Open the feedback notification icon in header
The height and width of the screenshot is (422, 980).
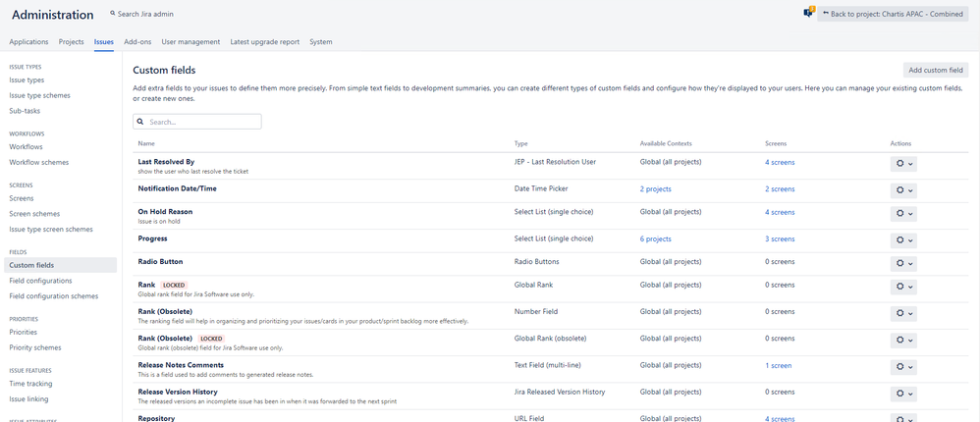point(809,13)
